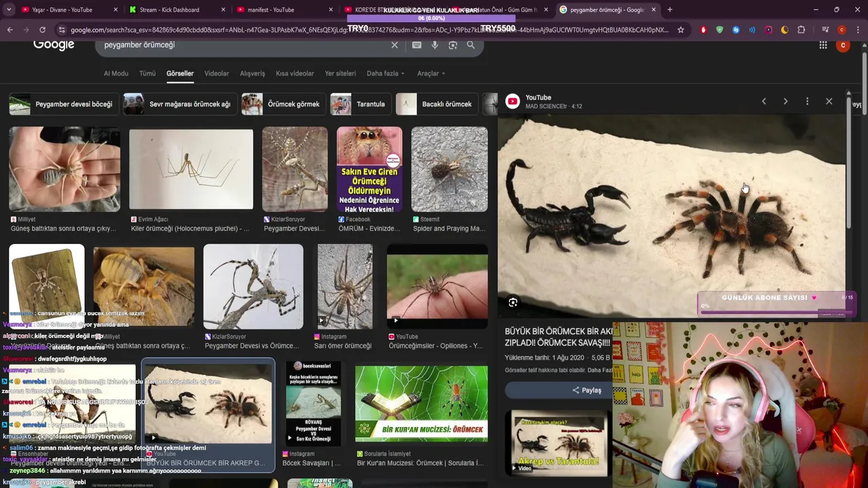Search inside the scorpion image with Lens
This screenshot has height=488, width=868.
pyautogui.click(x=513, y=303)
